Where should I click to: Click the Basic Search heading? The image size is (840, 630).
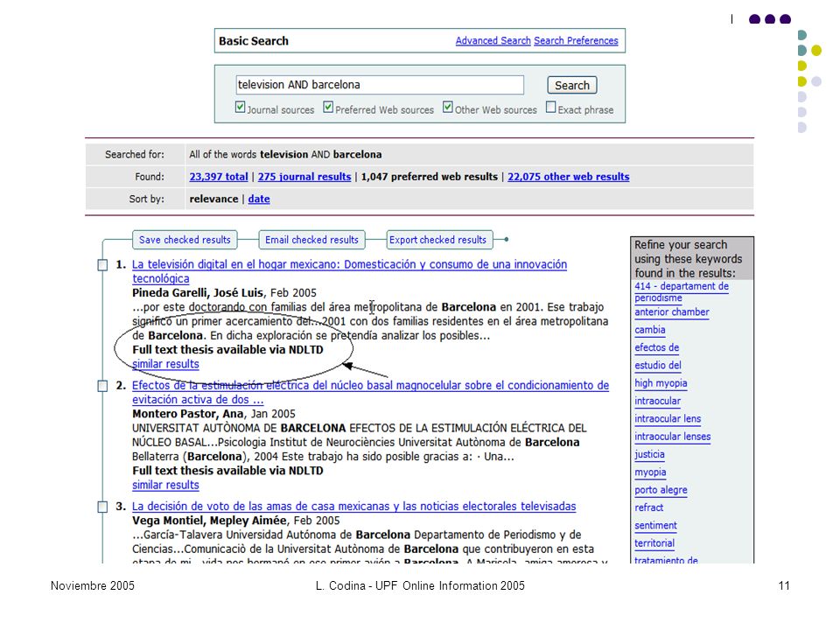click(254, 41)
